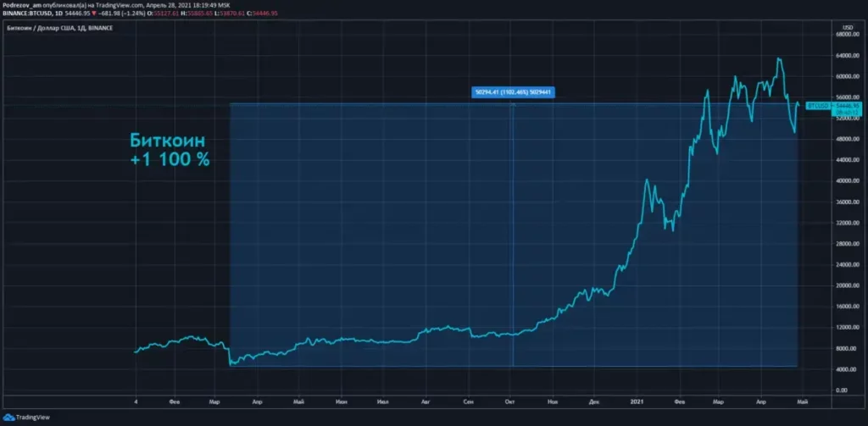The height and width of the screenshot is (426, 868).
Task: Click the publish date Апрель 28, 2021
Action: [x=167, y=5]
